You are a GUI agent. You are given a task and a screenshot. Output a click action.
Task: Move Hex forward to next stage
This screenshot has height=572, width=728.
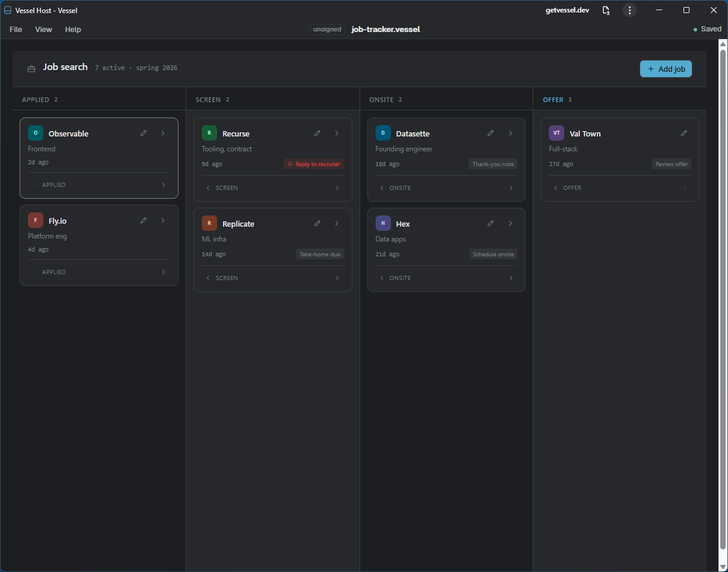[x=511, y=278]
